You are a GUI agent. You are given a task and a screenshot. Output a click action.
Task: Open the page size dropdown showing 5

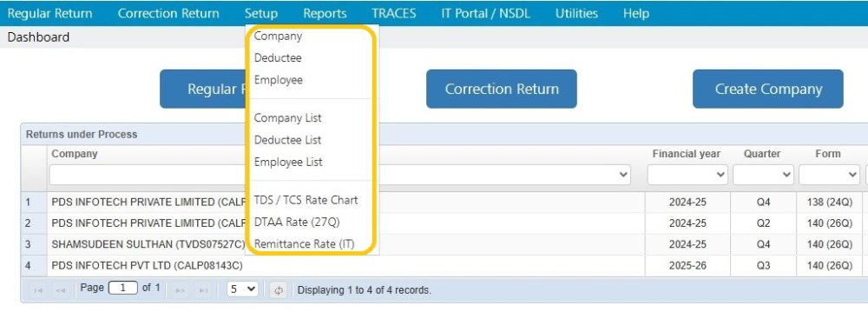pos(242,289)
